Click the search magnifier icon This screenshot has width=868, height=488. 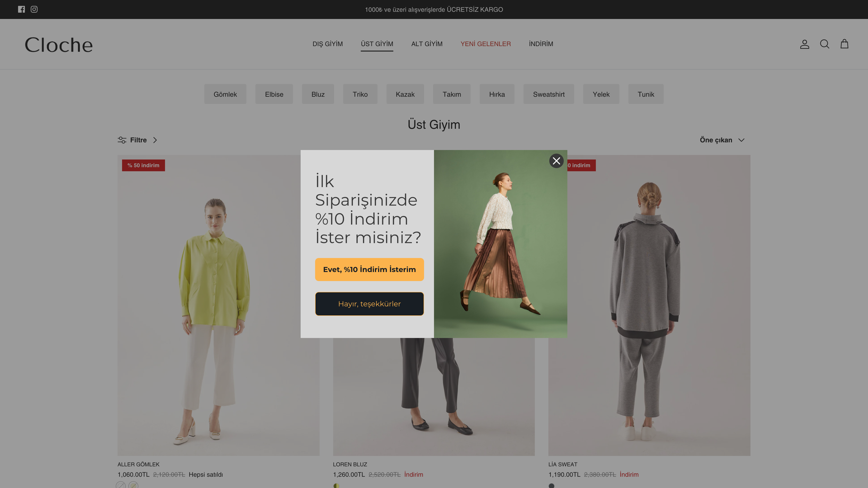pyautogui.click(x=824, y=44)
